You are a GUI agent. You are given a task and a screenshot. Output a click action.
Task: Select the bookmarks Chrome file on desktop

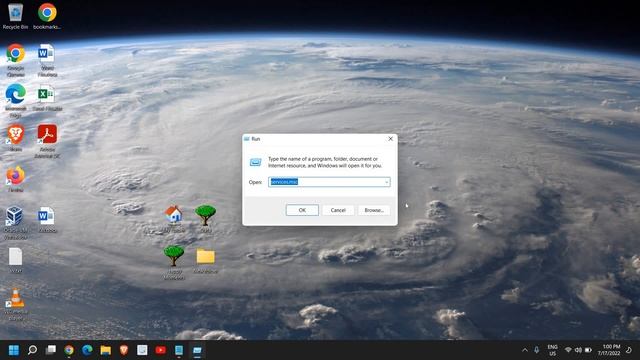[47, 16]
